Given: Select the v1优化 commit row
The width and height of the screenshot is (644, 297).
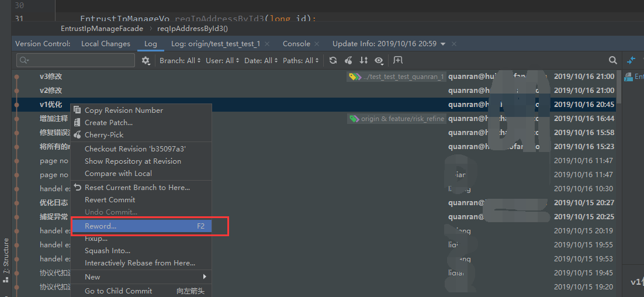Looking at the screenshot, I should point(314,104).
